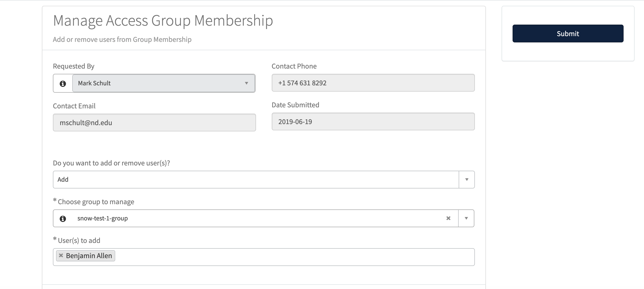Click the info icon beside the group selection

[63, 218]
